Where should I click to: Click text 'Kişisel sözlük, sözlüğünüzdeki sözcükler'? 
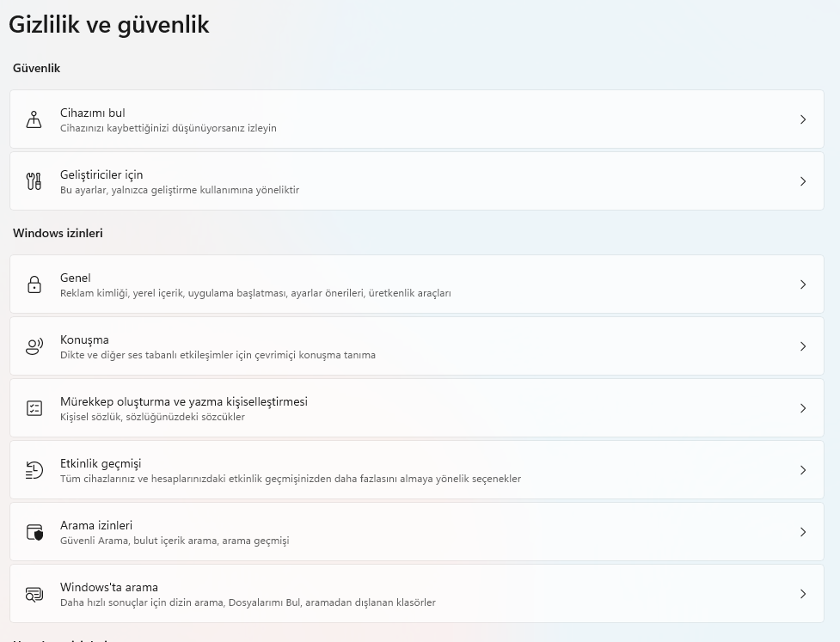152,417
